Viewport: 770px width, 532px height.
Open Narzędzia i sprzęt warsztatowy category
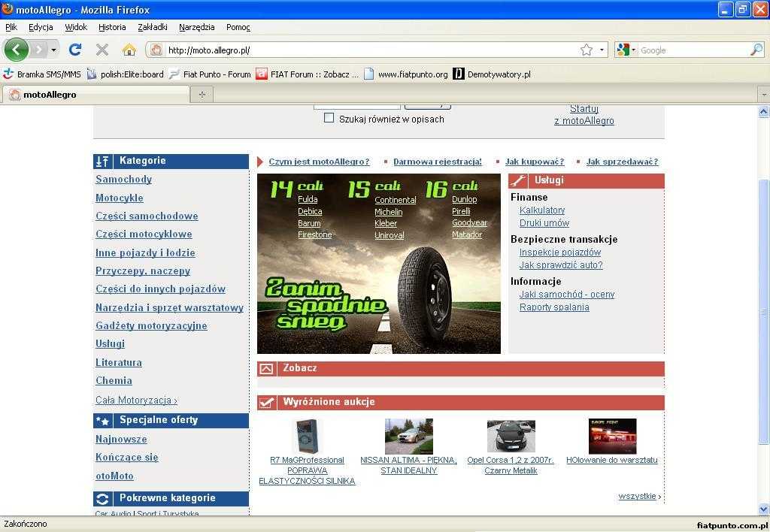(169, 308)
